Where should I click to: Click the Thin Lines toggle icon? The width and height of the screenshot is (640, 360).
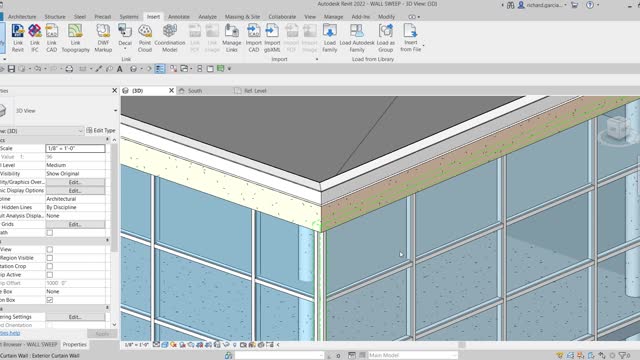pos(160,69)
